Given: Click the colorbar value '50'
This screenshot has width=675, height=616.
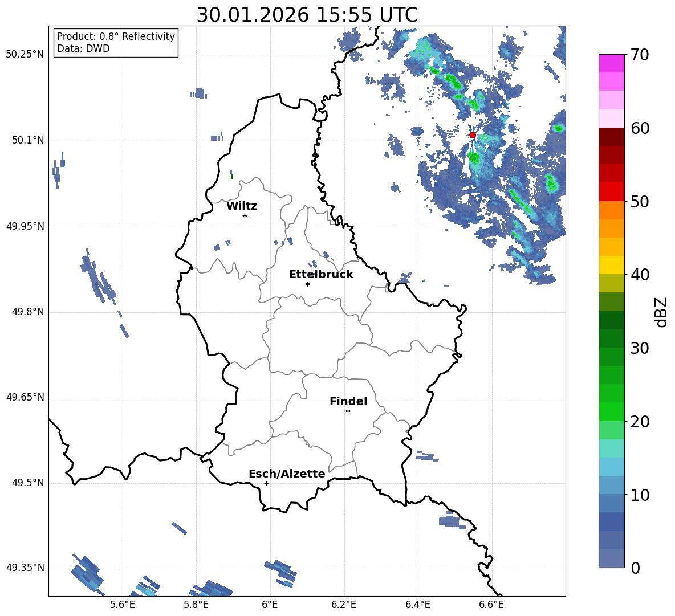Looking at the screenshot, I should click(639, 201).
